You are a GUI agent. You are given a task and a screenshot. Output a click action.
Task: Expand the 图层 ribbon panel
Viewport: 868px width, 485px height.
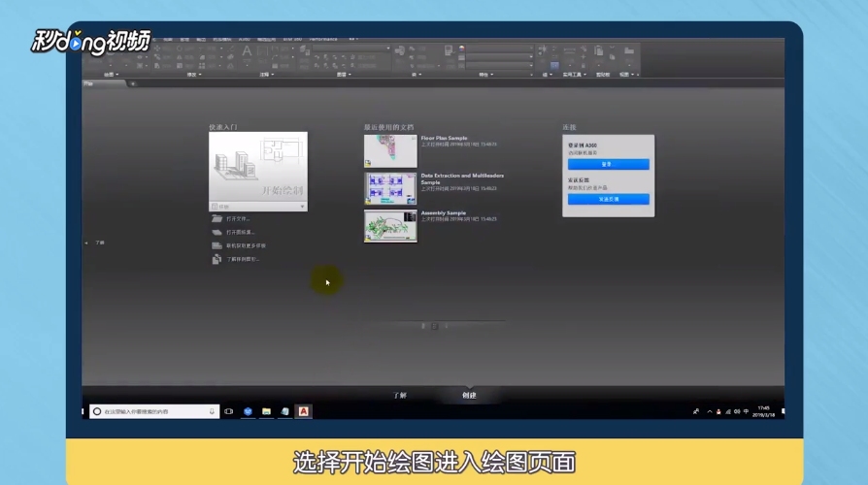(344, 74)
